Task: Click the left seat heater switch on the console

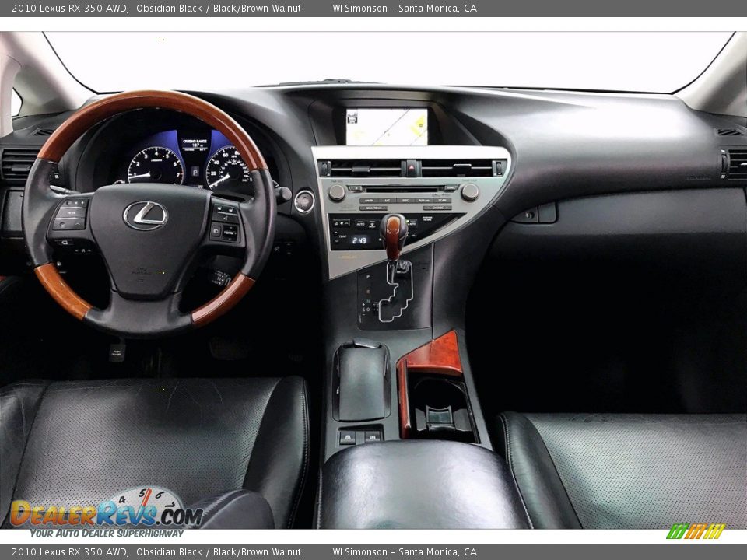Action: [x=348, y=436]
